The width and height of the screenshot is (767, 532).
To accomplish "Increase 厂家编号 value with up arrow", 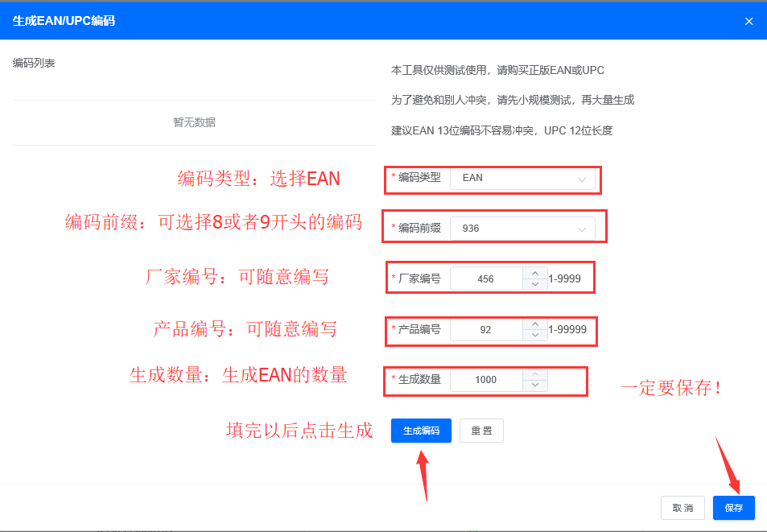I will (535, 274).
